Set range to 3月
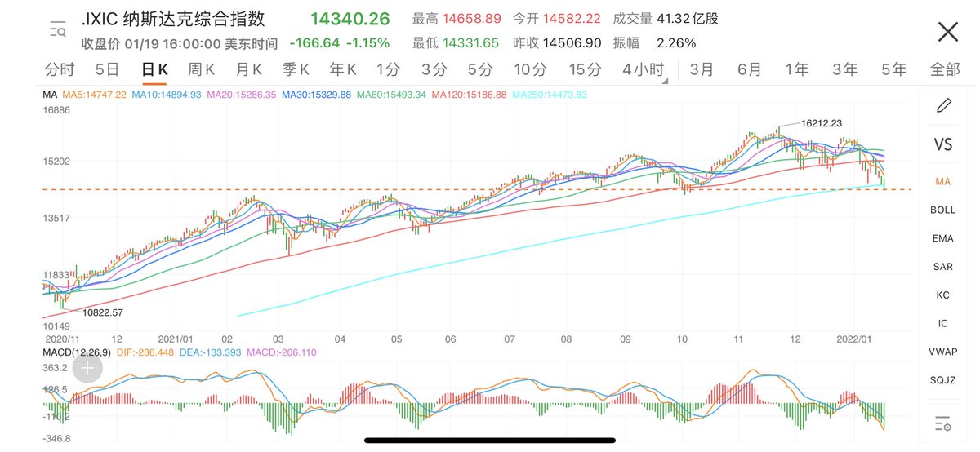The width and height of the screenshot is (980, 452). point(702,69)
